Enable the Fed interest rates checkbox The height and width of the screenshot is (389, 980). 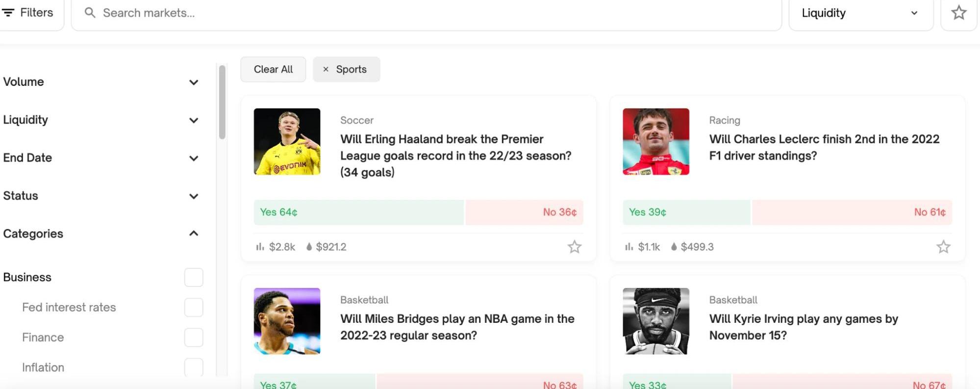194,308
